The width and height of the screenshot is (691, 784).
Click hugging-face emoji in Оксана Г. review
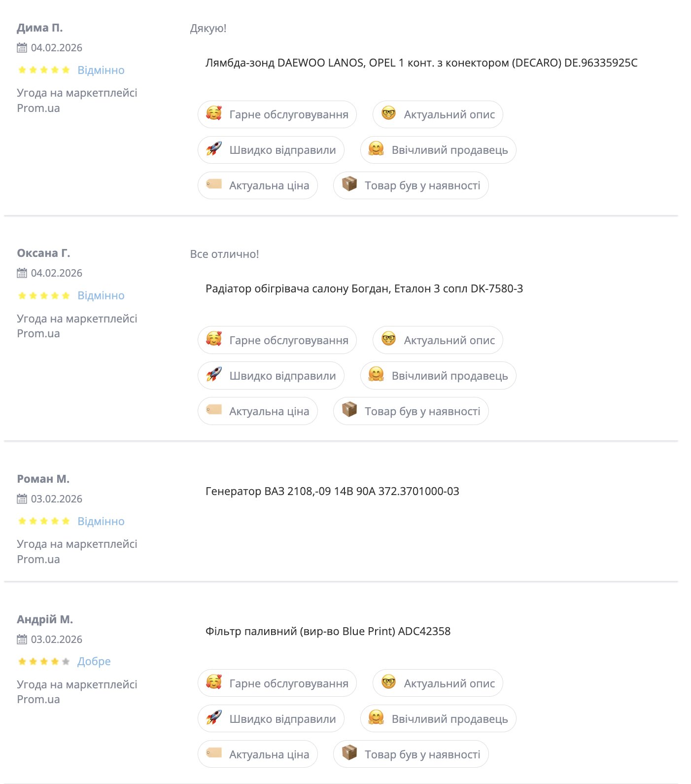pyautogui.click(x=376, y=375)
